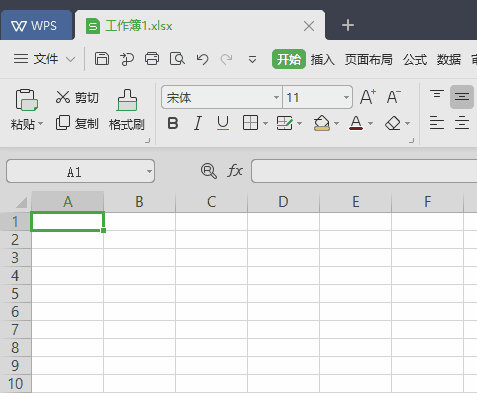This screenshot has width=477, height=393.
Task: Increase font size with A+ icon
Action: (368, 97)
